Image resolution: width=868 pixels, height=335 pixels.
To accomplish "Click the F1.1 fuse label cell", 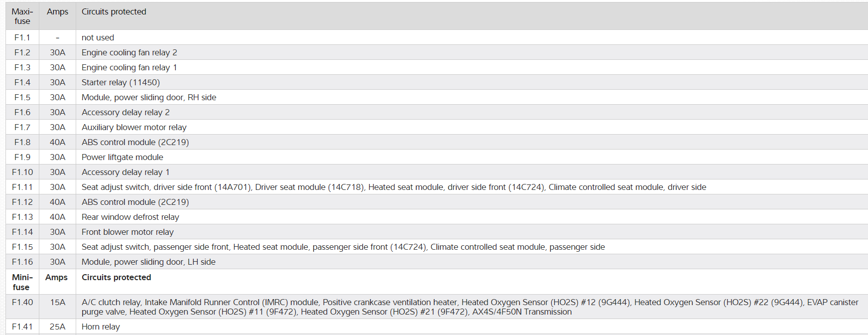I will click(22, 37).
